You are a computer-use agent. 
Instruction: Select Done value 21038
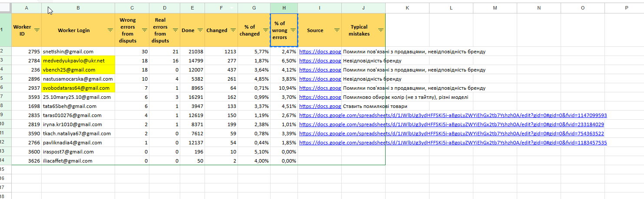pyautogui.click(x=192, y=52)
